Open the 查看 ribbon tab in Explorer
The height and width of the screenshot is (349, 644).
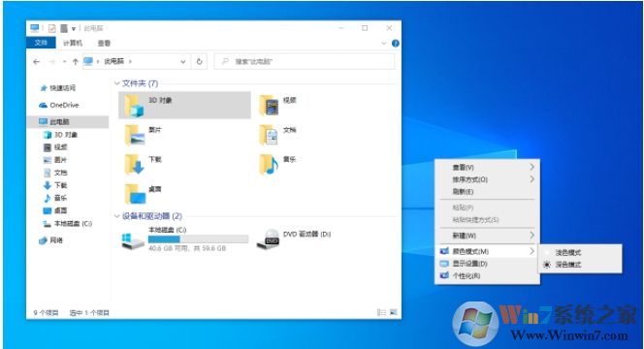tap(104, 43)
